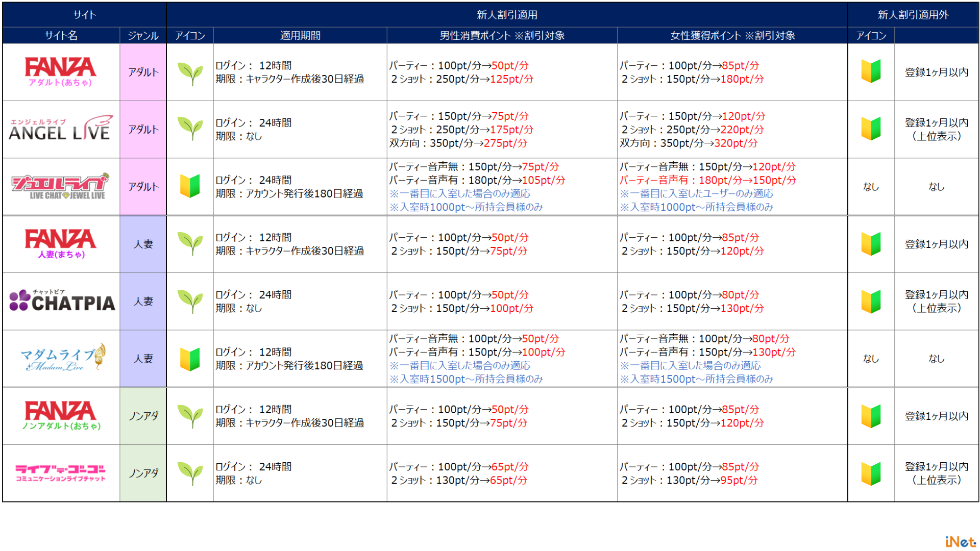Viewport: 980px width, 551px height.
Task: Click 登録1ヶ月以内(上位表示) in ANGEL LIVE row
Action: tap(937, 129)
